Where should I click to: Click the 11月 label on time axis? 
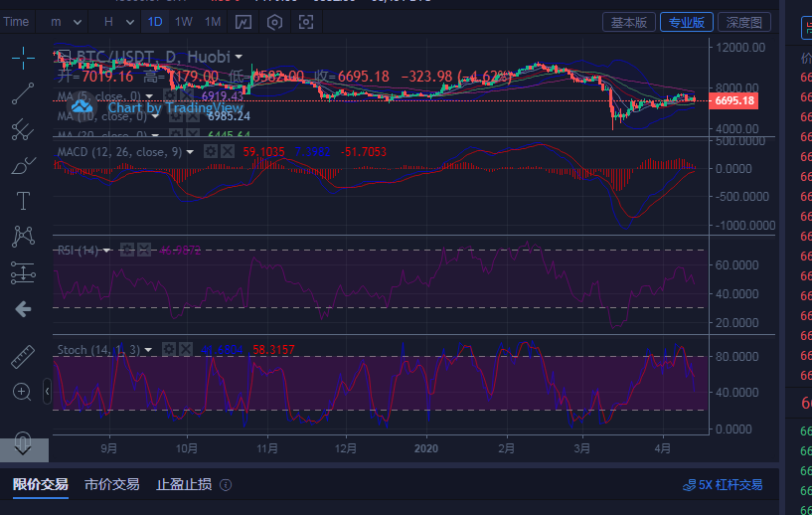pos(267,448)
